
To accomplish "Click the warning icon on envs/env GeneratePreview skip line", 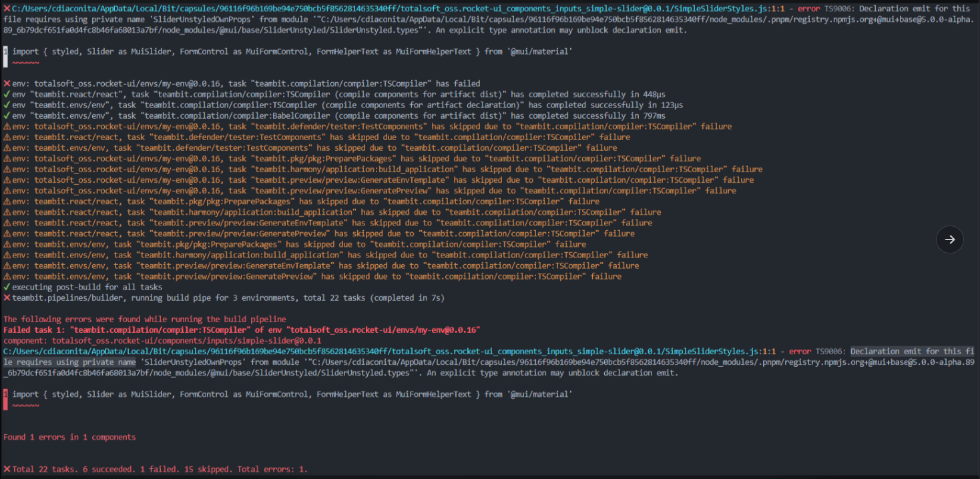I will pyautogui.click(x=6, y=276).
